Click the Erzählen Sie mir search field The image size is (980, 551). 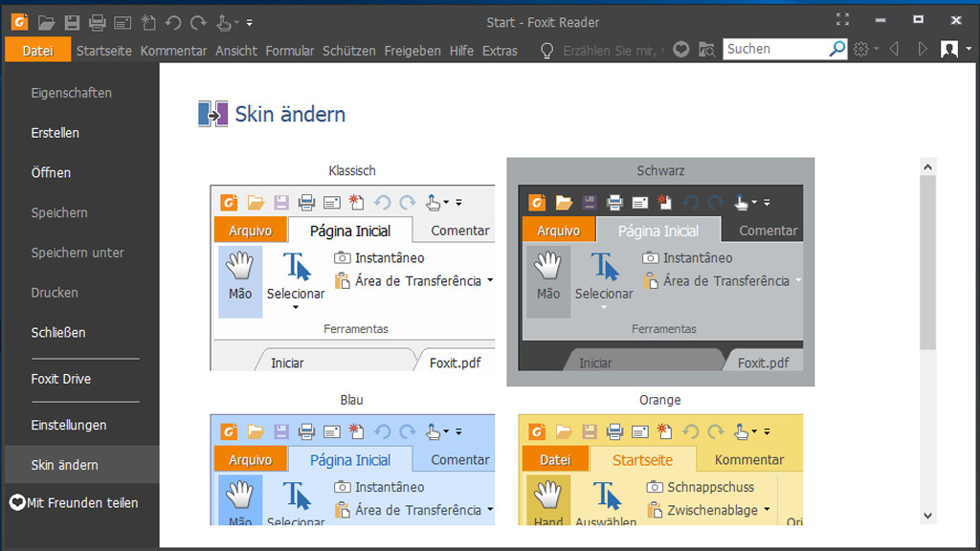(x=613, y=51)
